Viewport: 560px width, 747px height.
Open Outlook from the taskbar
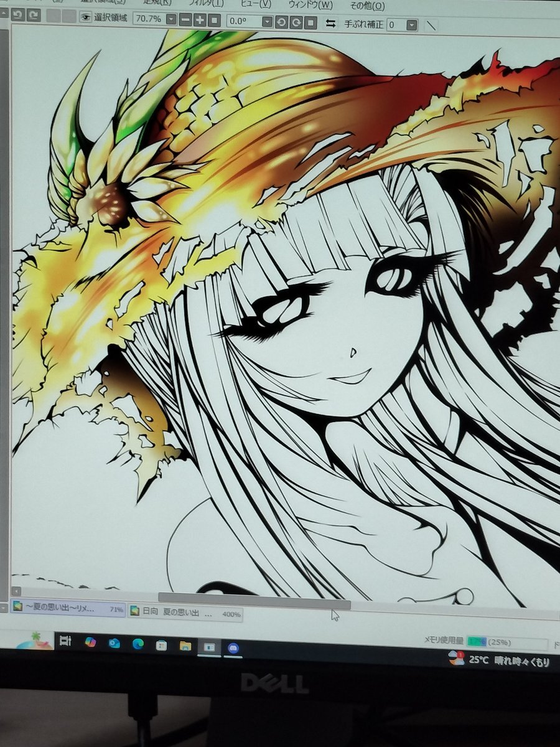114,643
